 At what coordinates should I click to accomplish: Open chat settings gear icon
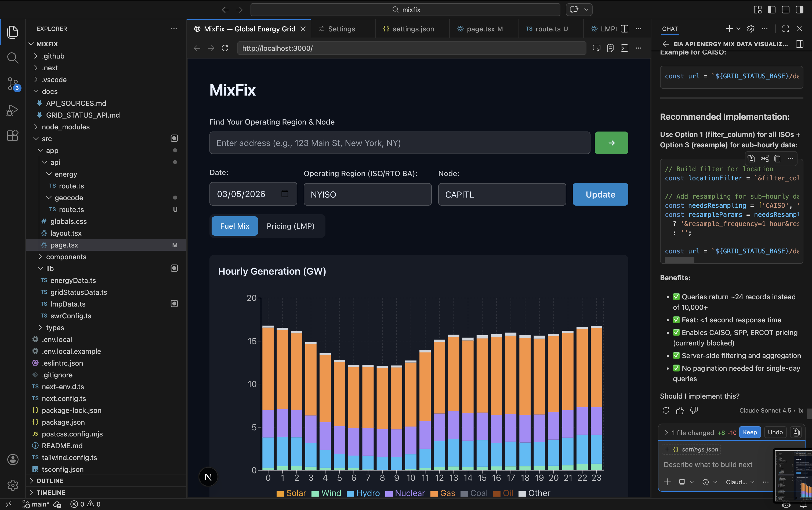(750, 29)
